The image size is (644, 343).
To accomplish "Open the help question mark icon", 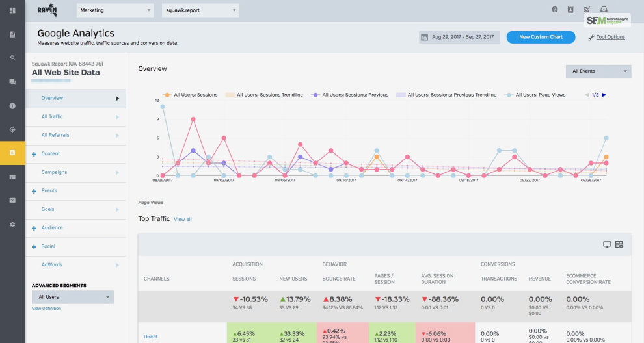I will 554,10.
